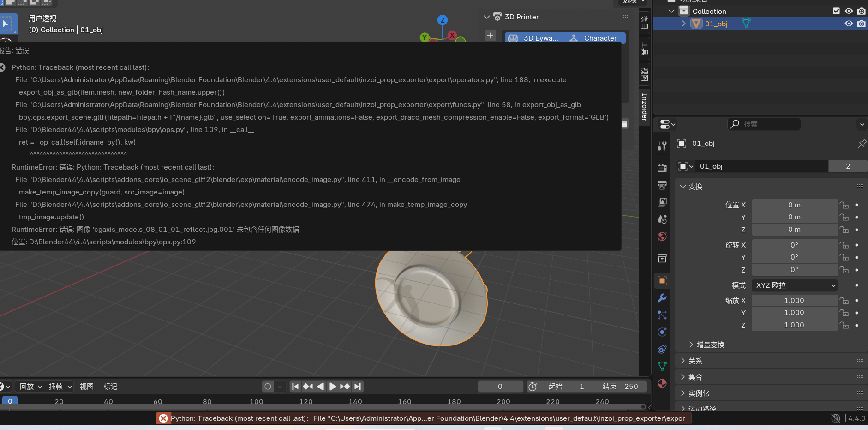Pin the 01_obj properties context
The height and width of the screenshot is (430, 868).
(x=862, y=144)
